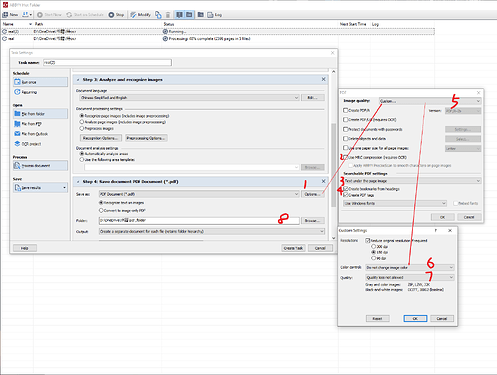The image size is (497, 375).
Task: Open the Save as format dropdown
Action: tap(199, 194)
